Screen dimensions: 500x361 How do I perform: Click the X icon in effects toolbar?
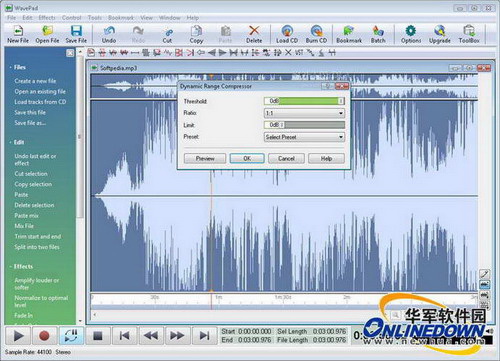click(288, 52)
